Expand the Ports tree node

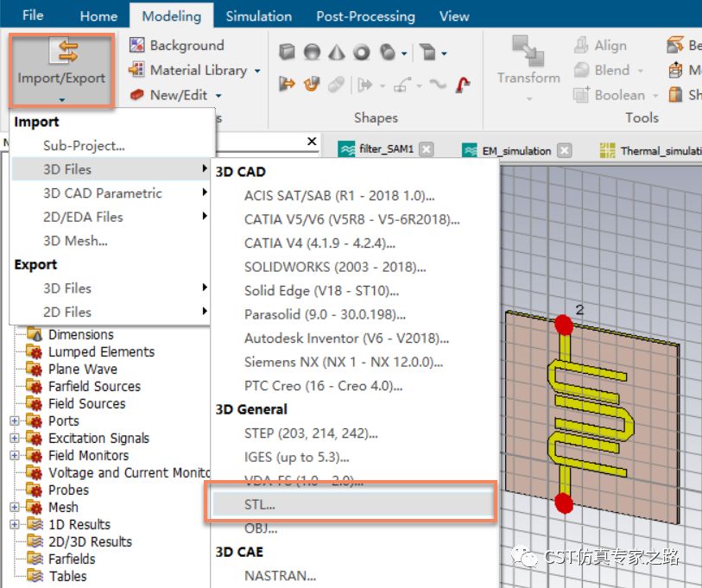15,420
